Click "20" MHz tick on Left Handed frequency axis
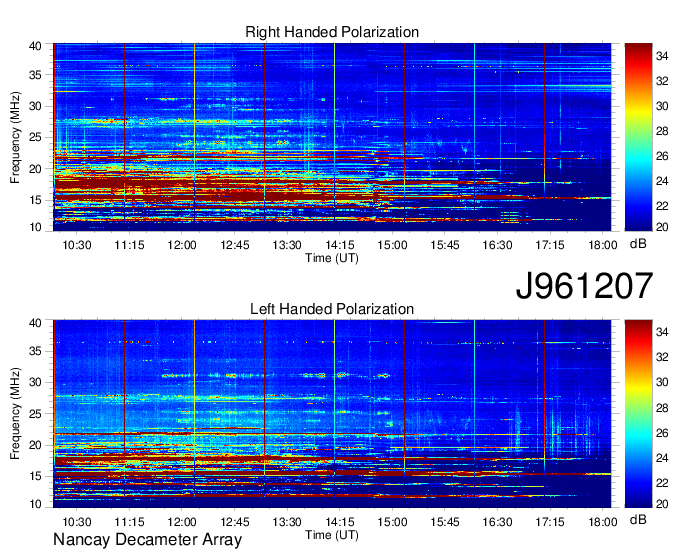This screenshot has height=552, width=680. (36, 445)
